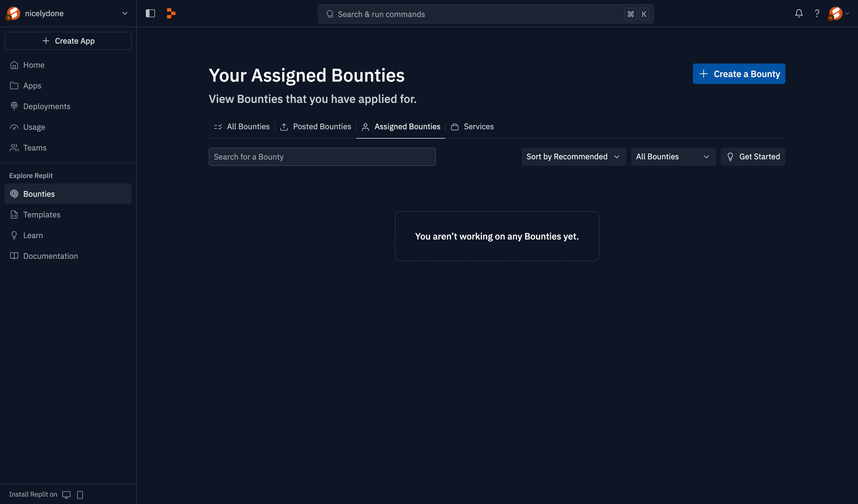Viewport: 858px width, 504px height.
Task: Switch to All Bounties tab
Action: click(x=242, y=127)
